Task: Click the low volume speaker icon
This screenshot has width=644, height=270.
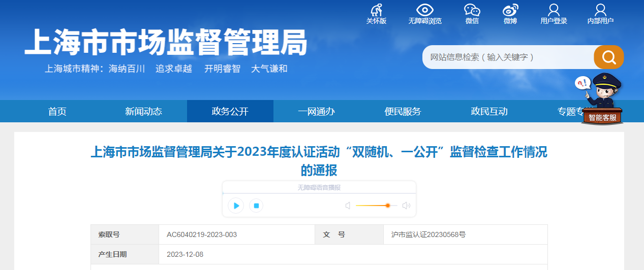Action: (348, 206)
